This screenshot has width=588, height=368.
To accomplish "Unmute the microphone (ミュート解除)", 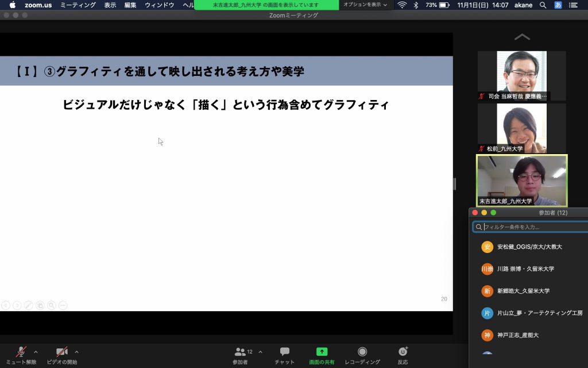I will [x=21, y=352].
